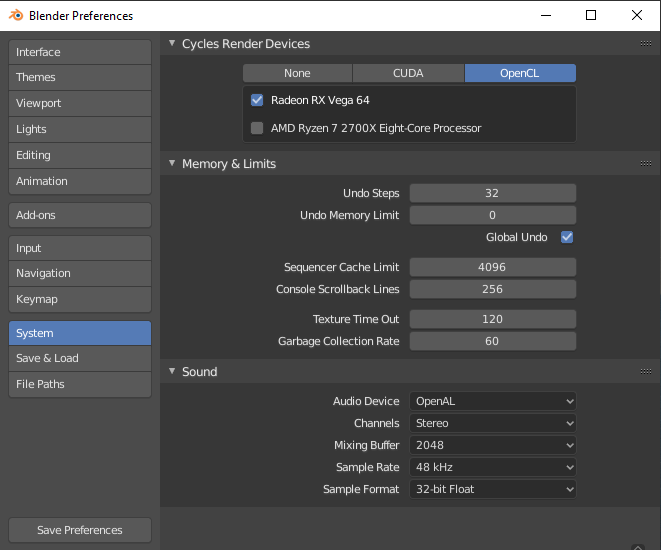Click the Sequencer Cache Limit field
The image size is (662, 550).
pyautogui.click(x=493, y=267)
